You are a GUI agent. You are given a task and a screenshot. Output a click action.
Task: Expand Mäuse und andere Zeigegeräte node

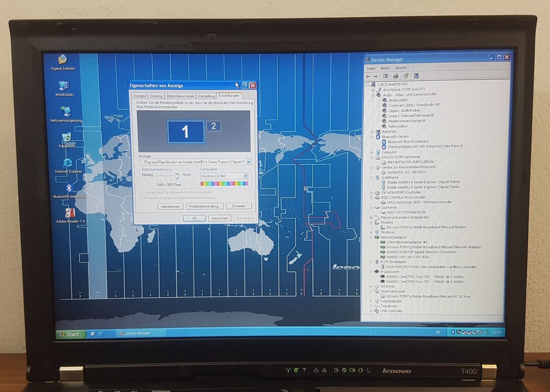pyautogui.click(x=371, y=217)
